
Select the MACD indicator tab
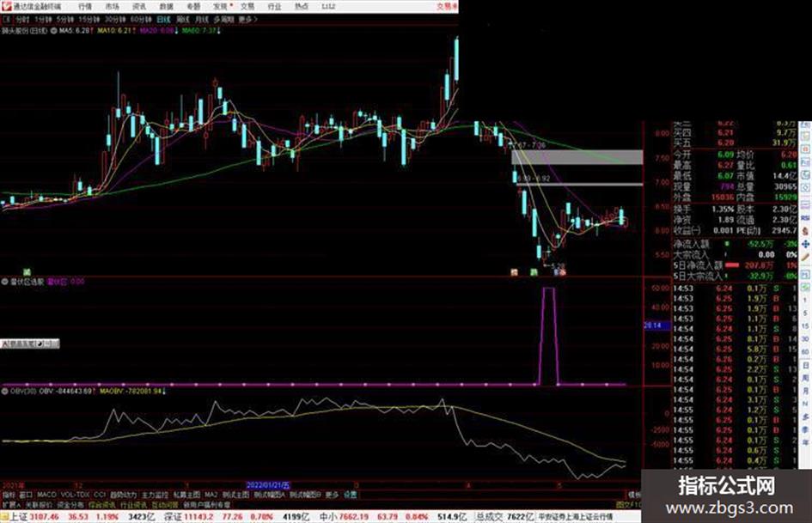point(46,495)
